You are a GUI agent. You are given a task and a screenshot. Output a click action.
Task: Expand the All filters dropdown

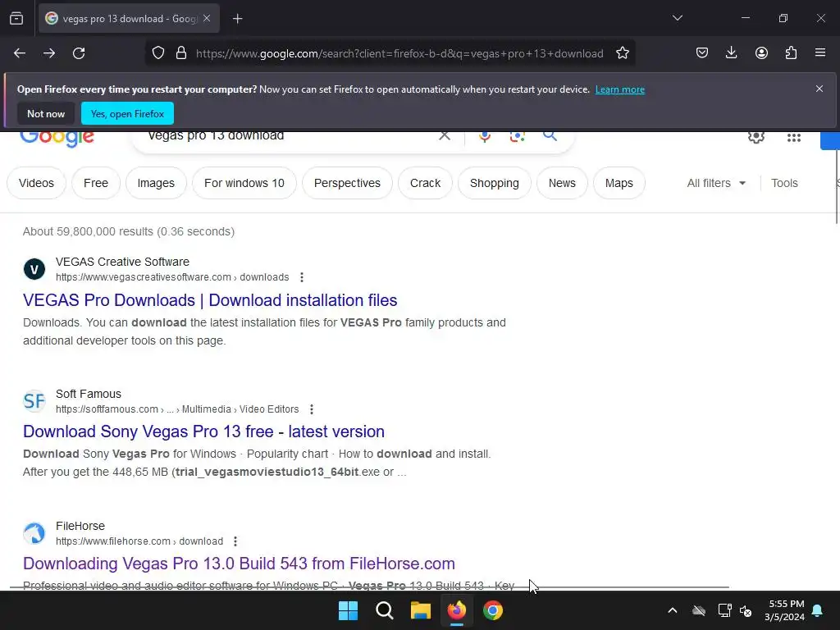pos(716,183)
